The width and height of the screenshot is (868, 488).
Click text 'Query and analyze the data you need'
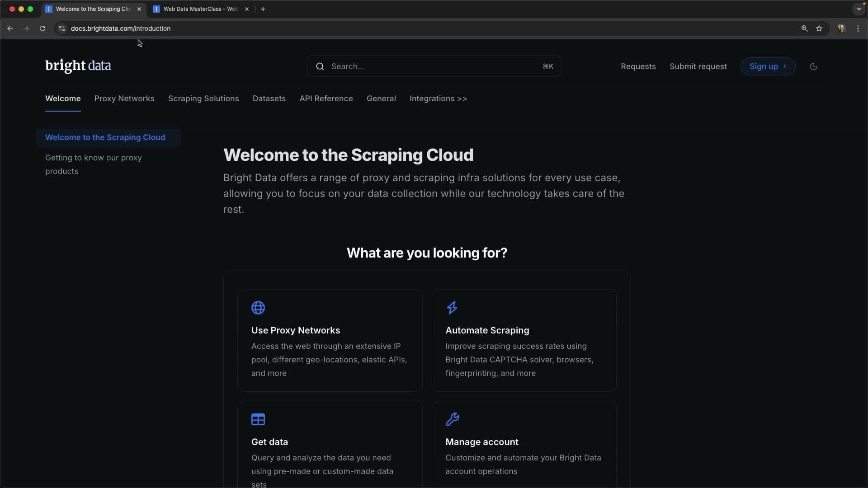(321, 458)
